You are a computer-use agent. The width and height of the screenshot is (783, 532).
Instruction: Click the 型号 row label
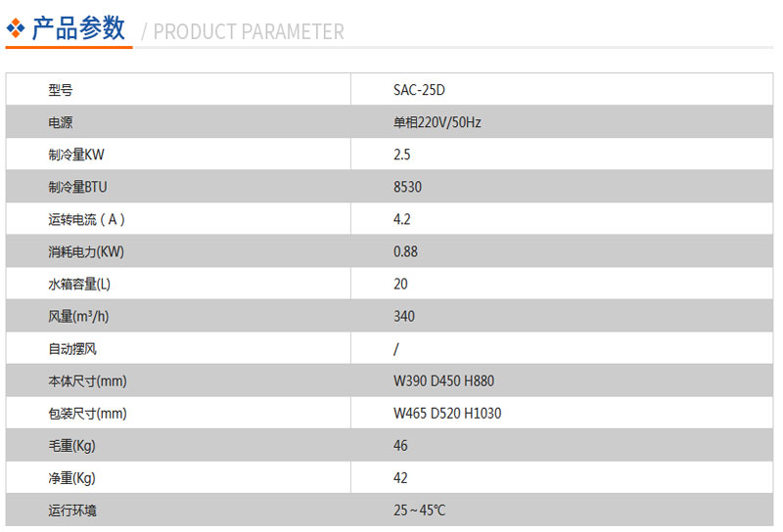[61, 90]
